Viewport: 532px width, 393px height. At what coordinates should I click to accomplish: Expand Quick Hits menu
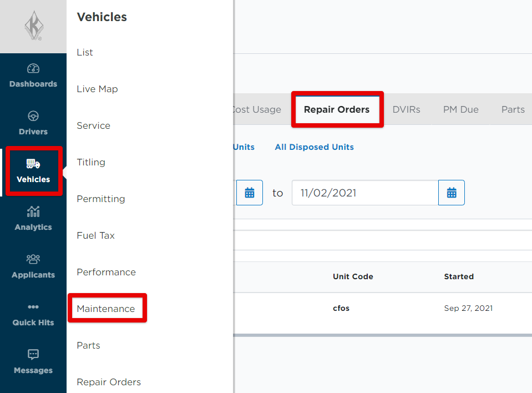pyautogui.click(x=33, y=314)
